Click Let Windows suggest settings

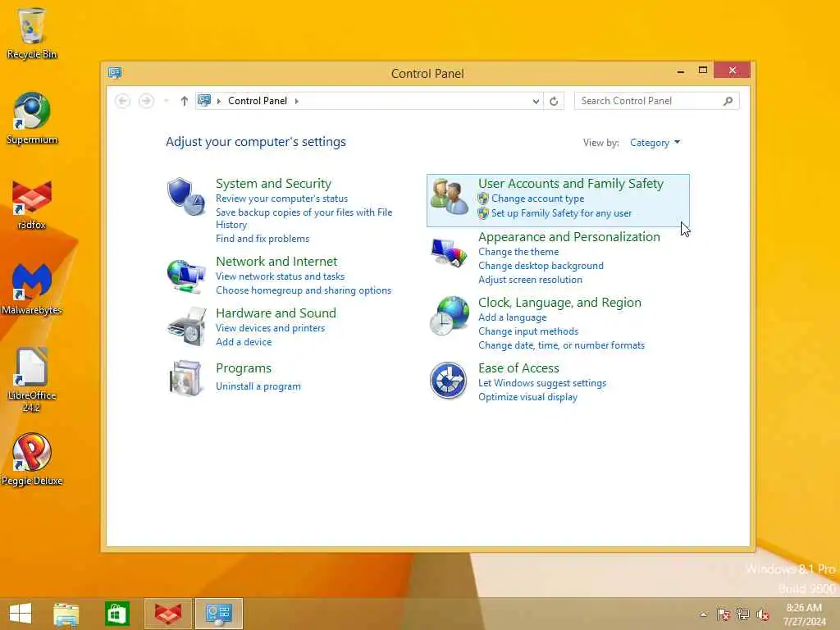[x=542, y=383]
